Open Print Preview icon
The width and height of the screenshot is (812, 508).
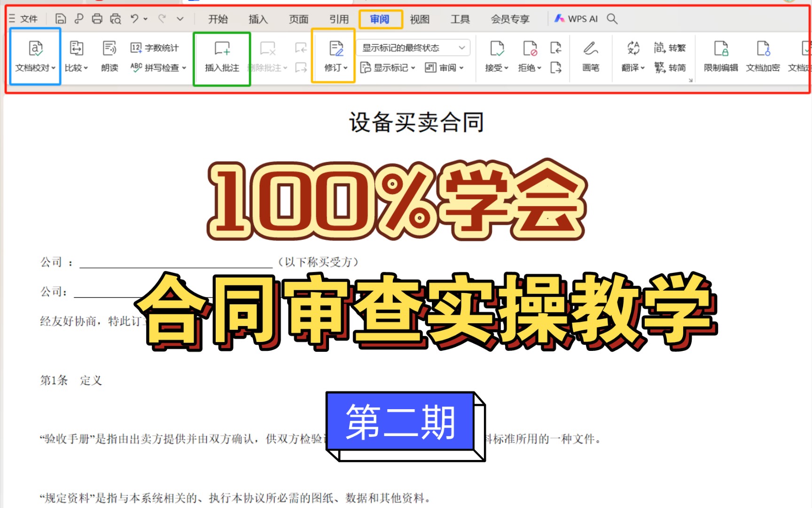[x=116, y=19]
